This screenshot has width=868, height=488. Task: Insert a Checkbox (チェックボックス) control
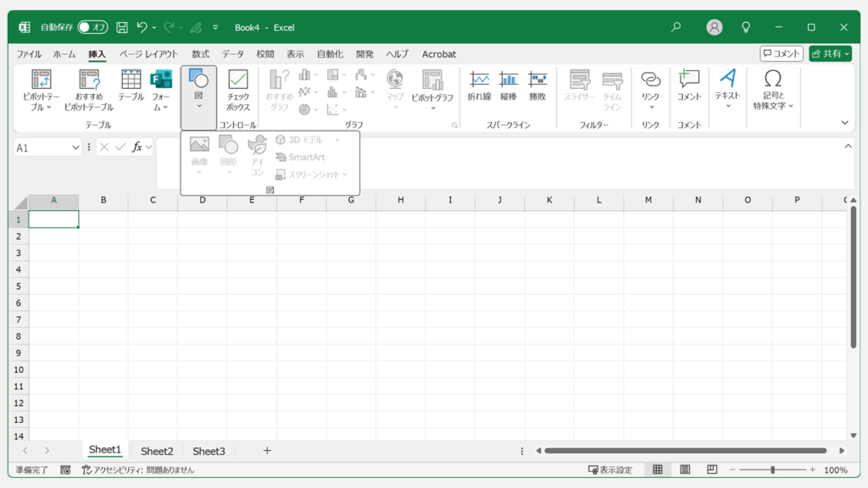click(238, 90)
